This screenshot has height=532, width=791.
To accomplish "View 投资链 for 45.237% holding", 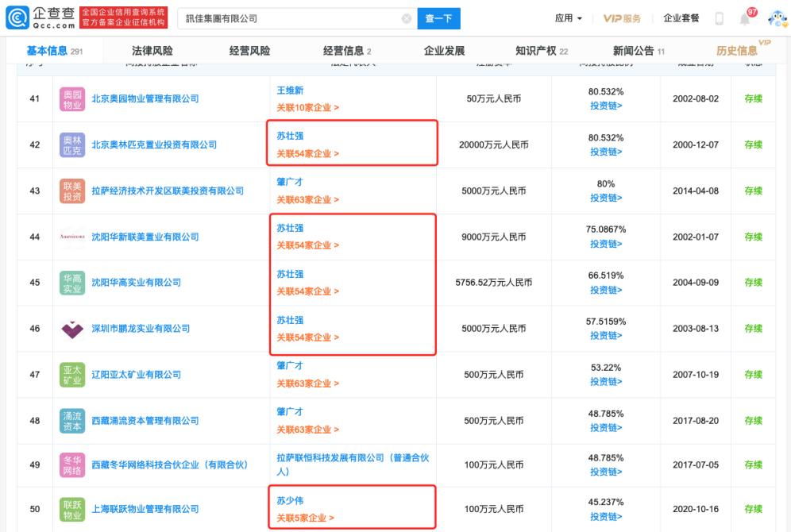I will tap(606, 517).
